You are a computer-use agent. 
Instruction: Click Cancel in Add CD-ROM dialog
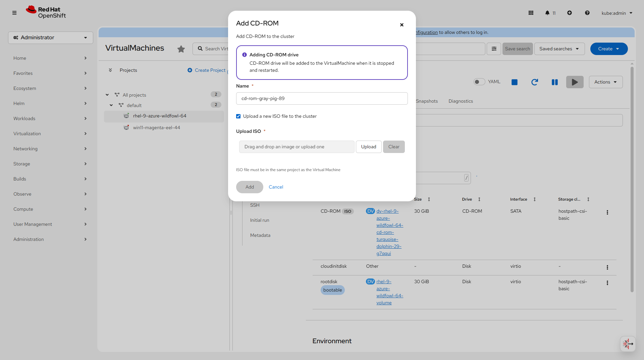click(x=276, y=187)
